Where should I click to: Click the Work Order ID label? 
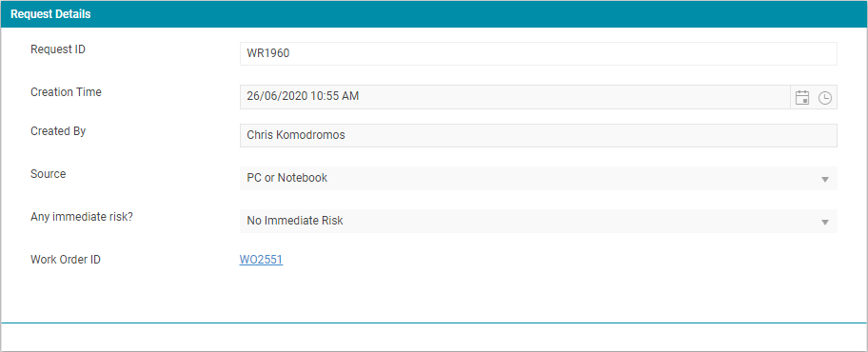pos(66,259)
